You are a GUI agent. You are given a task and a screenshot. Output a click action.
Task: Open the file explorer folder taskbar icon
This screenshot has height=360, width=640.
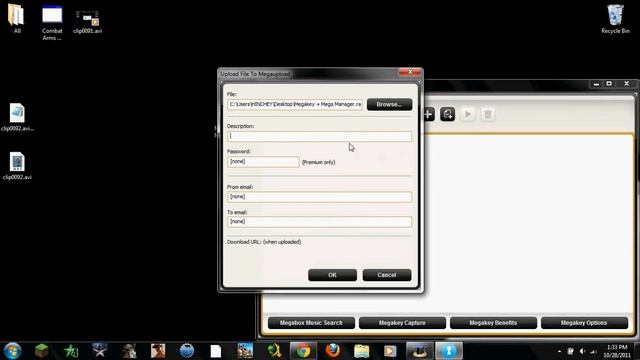pyautogui.click(x=362, y=351)
